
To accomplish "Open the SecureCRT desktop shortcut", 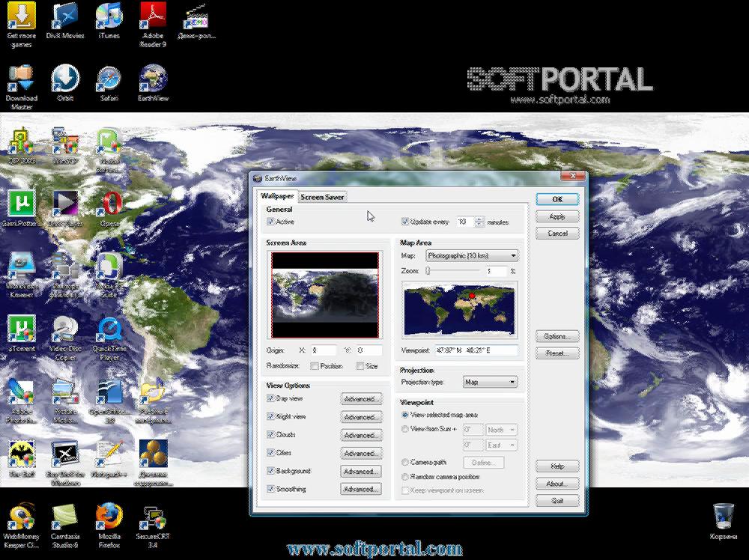I will (x=153, y=526).
